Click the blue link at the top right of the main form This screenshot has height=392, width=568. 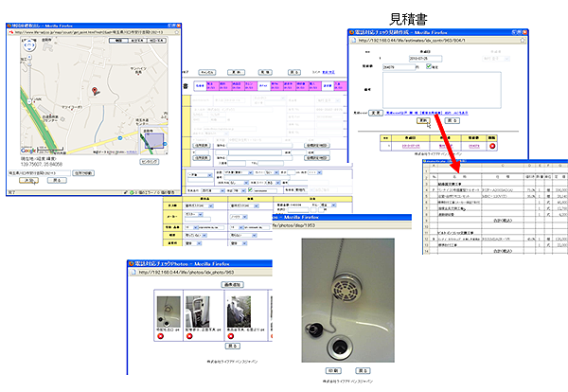328,72
